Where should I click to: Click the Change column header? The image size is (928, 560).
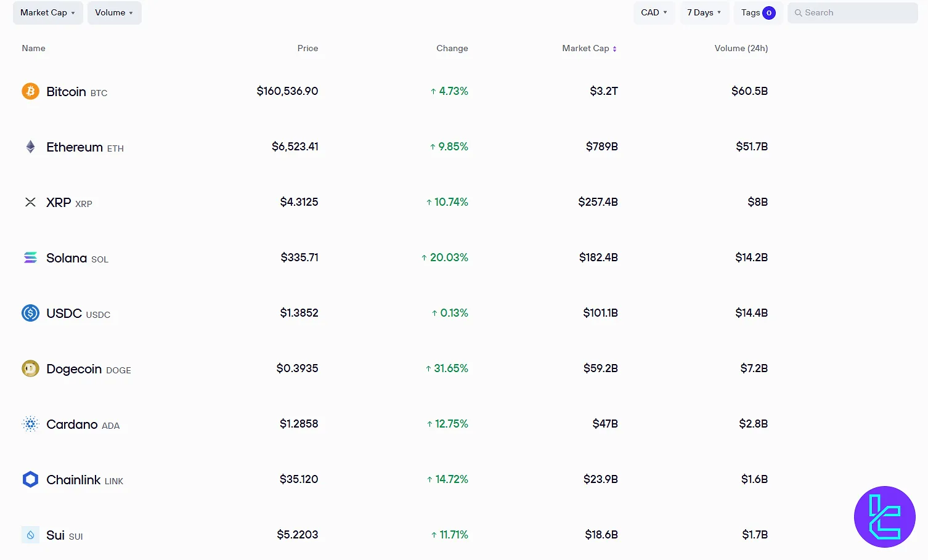(452, 48)
